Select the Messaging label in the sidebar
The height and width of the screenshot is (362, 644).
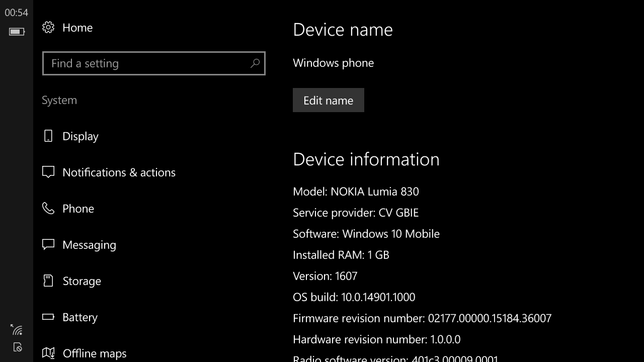(89, 245)
